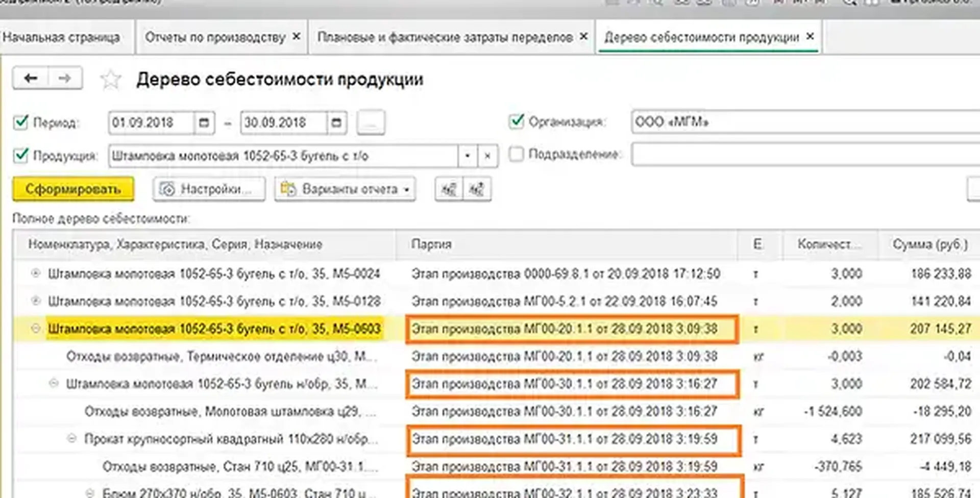This screenshot has height=498, width=980.
Task: Click the Партия column header
Action: click(x=567, y=244)
